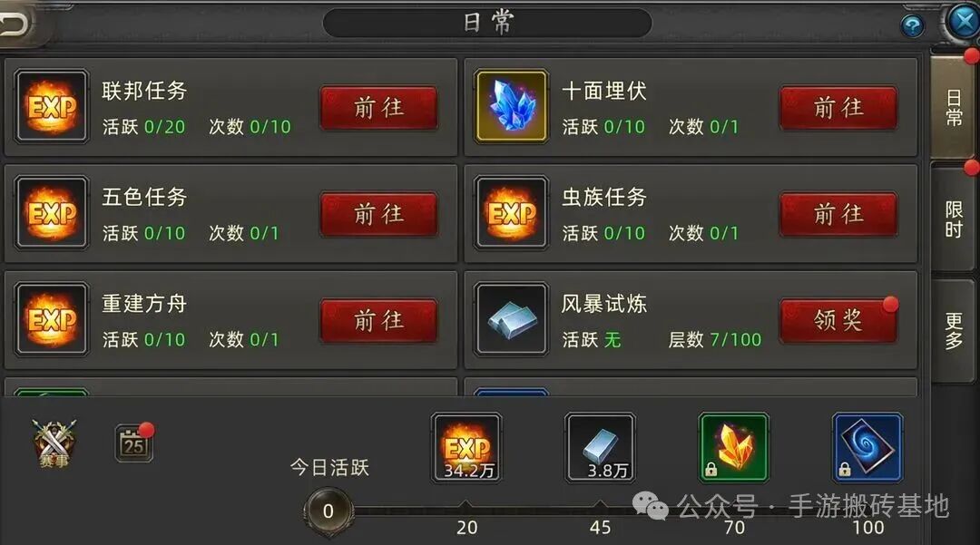Claim the 3.8万 silver reward box

coord(600,448)
